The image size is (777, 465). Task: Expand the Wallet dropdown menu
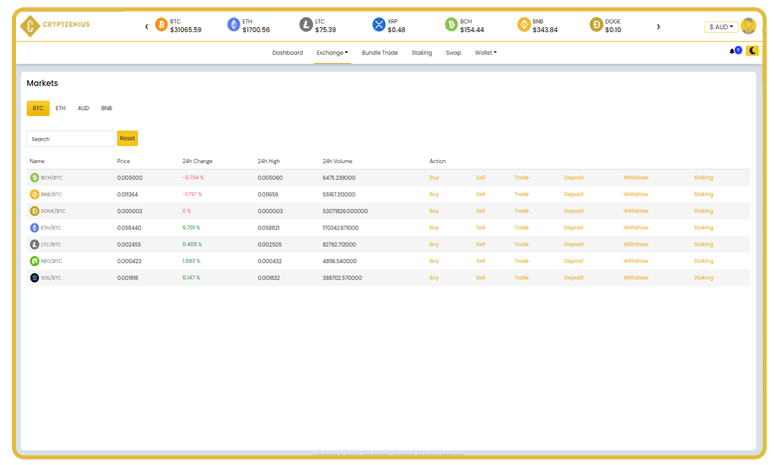click(x=485, y=52)
